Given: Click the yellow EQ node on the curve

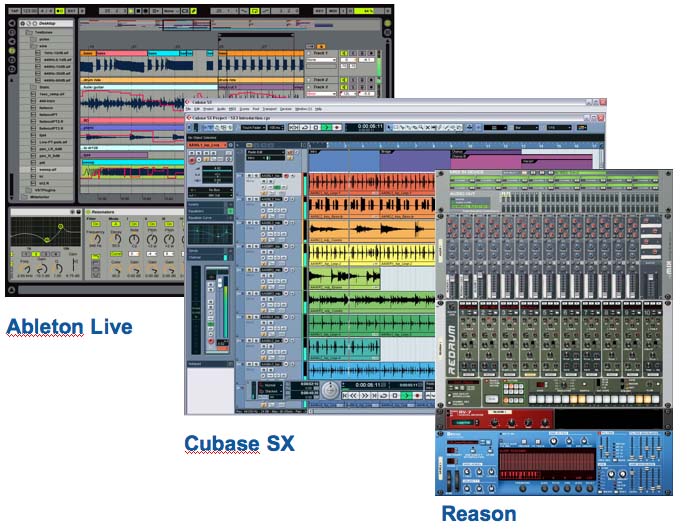Looking at the screenshot, I should click(x=59, y=228).
